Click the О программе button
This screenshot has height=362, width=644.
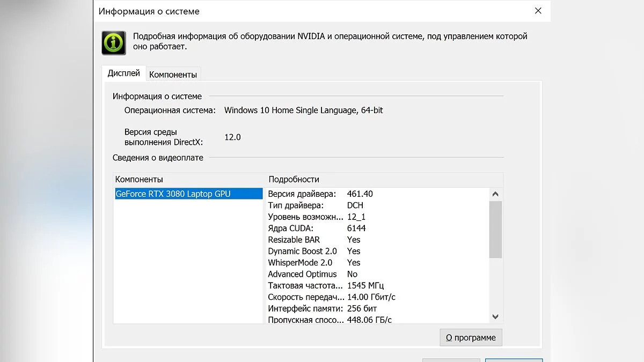click(x=471, y=337)
